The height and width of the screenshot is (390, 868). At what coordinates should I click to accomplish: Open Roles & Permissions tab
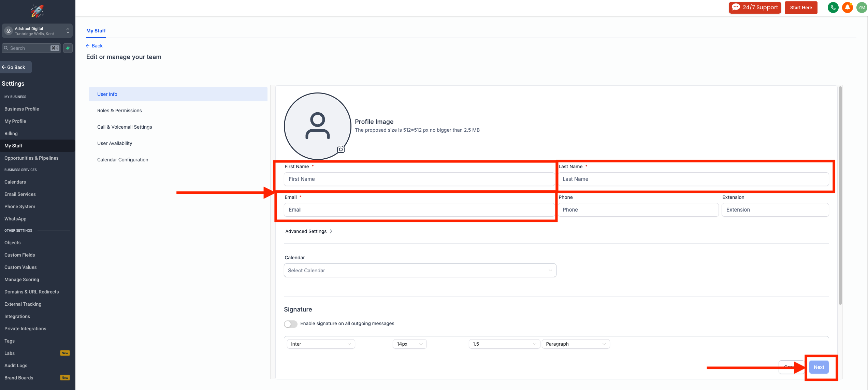point(119,111)
